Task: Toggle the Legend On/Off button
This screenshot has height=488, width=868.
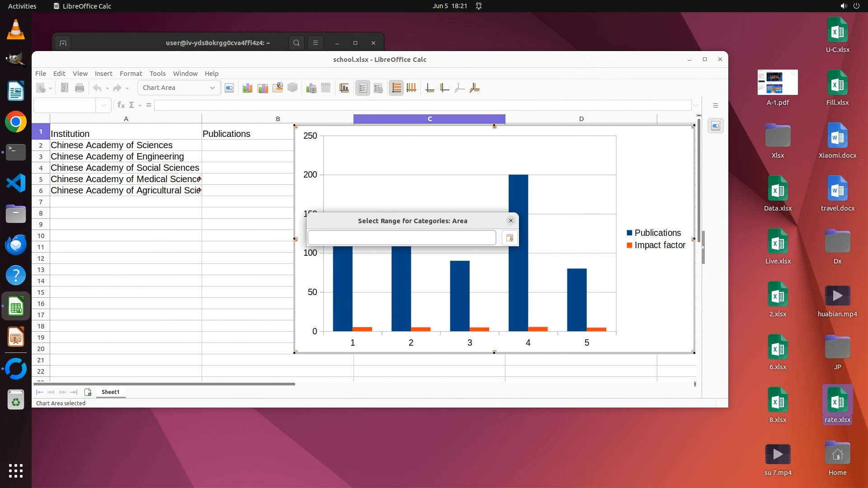Action: coord(363,88)
